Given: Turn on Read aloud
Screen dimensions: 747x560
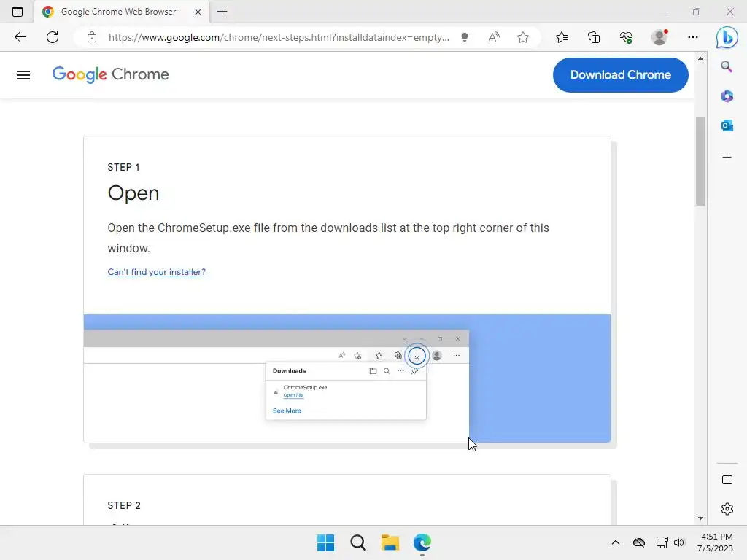Looking at the screenshot, I should click(494, 37).
